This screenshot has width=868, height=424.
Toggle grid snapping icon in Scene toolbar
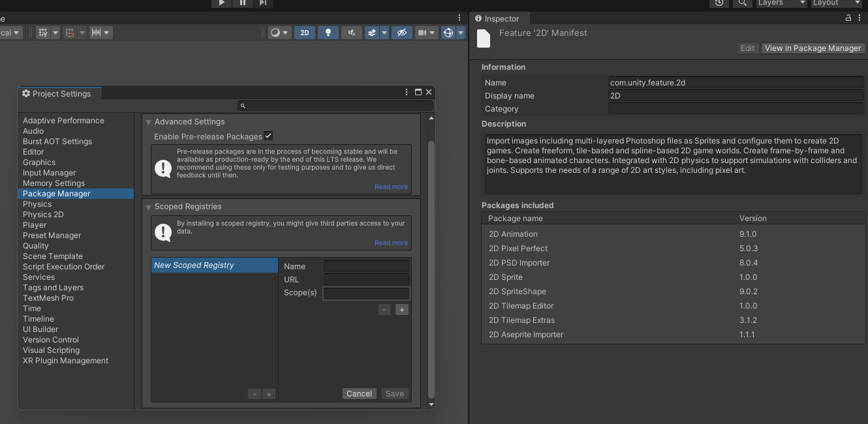[70, 33]
